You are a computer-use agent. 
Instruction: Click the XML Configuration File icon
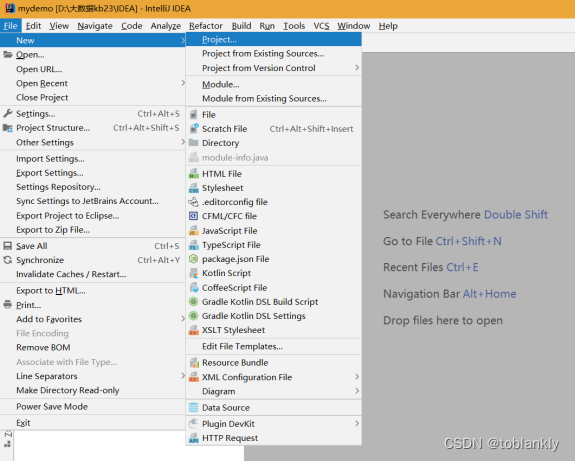pos(194,377)
